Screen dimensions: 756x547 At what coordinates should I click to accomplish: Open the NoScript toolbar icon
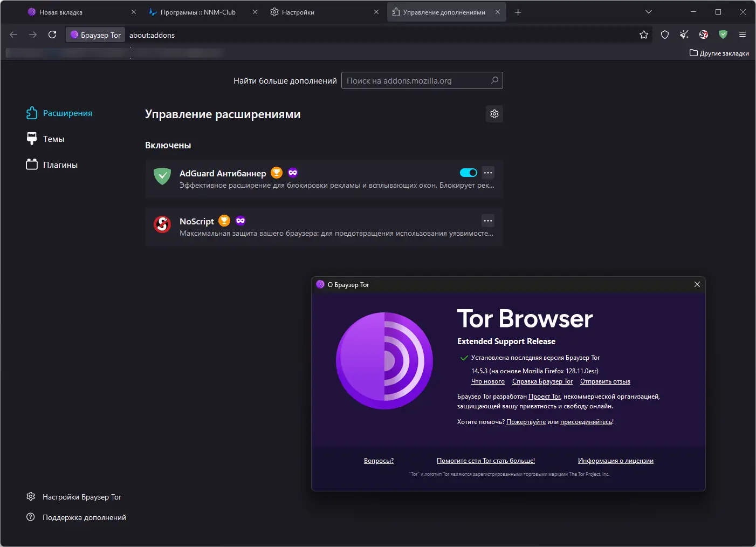704,35
